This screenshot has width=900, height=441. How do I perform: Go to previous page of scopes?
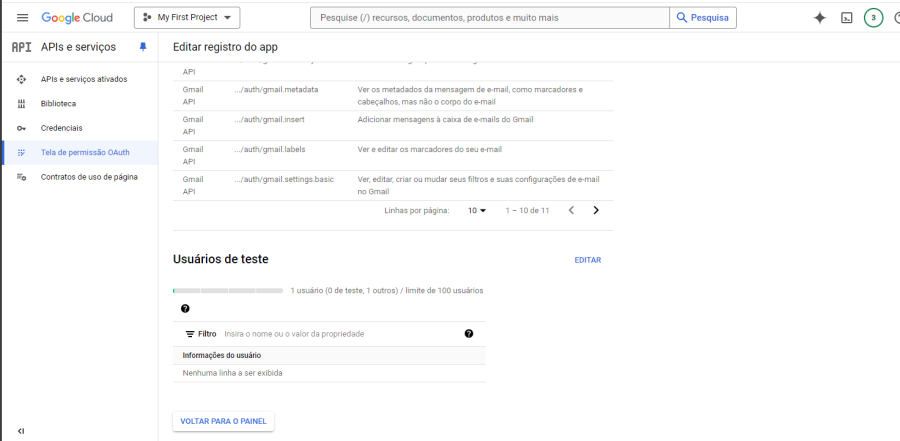(571, 211)
